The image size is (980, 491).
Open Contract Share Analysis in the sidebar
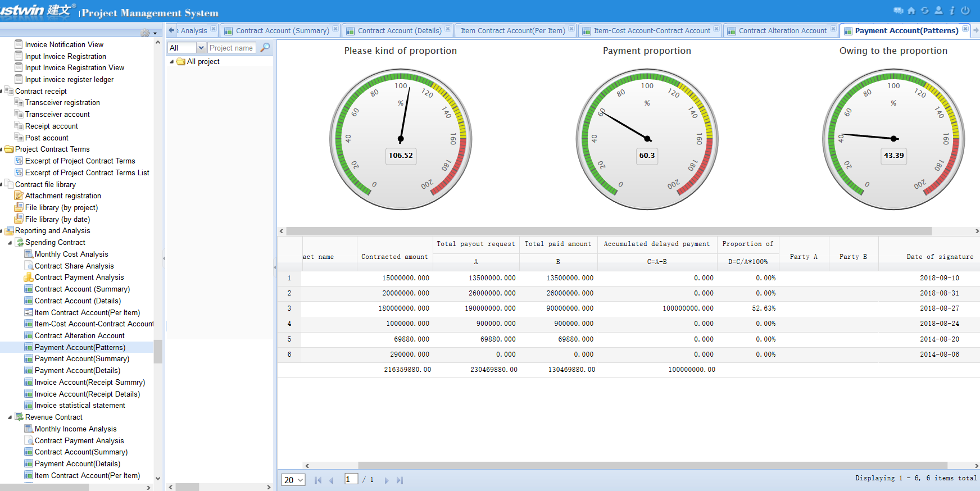(x=74, y=266)
